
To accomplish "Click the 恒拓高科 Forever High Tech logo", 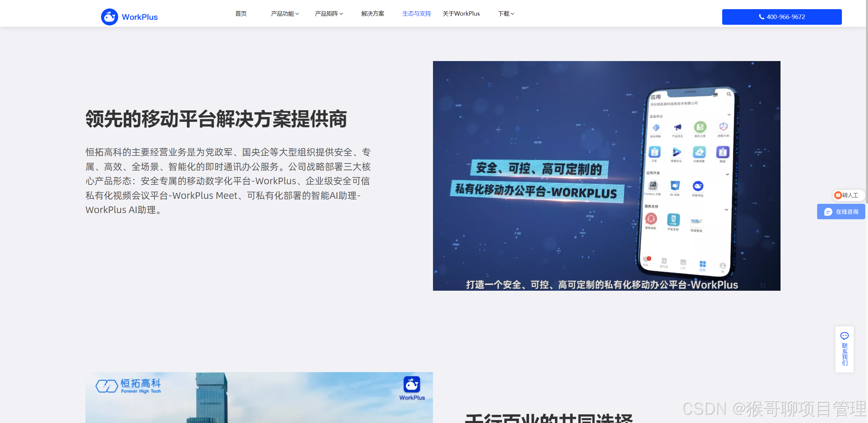I will pyautogui.click(x=128, y=386).
